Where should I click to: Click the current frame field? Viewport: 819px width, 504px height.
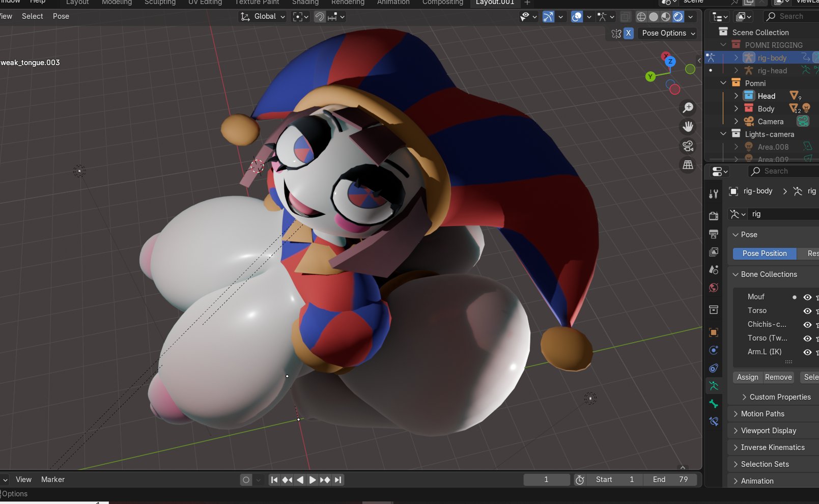pyautogui.click(x=547, y=480)
